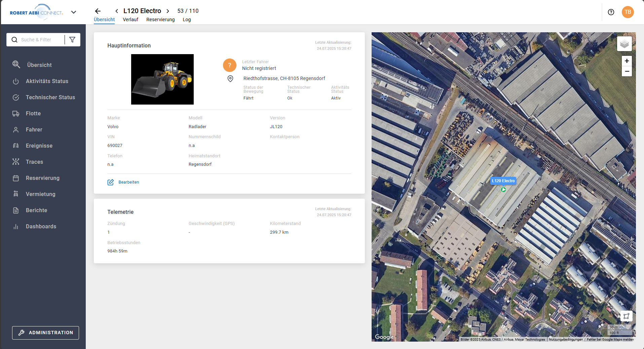This screenshot has width=644, height=349.
Task: Switch to the Log tab
Action: 187,20
